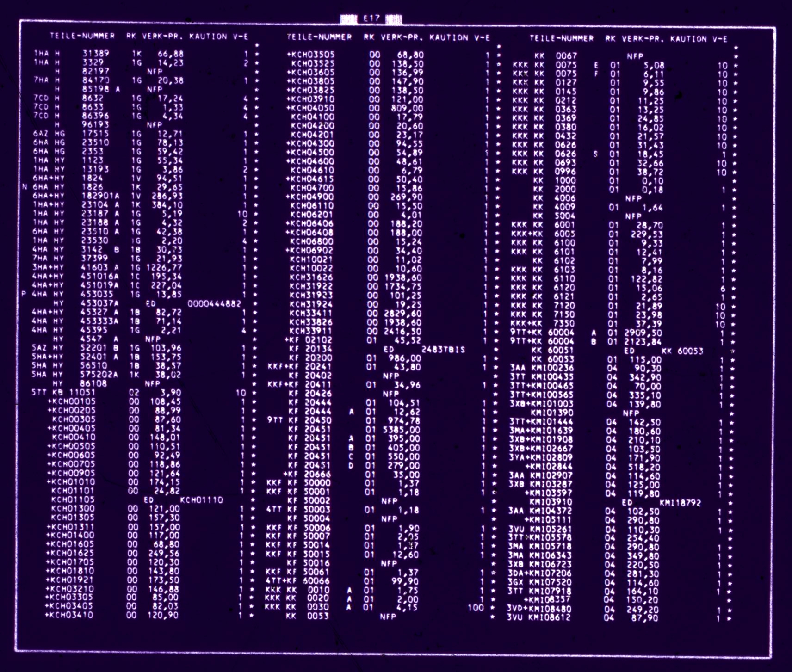Click part +KCH01311
Screen dimensions: 792x672
(x=71, y=526)
